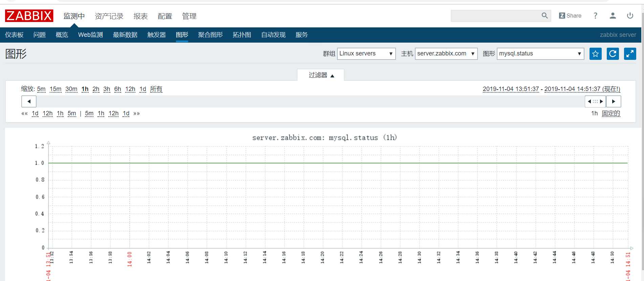Viewport: 644px width, 281px height.
Task: Set zoom to 3h
Action: pos(107,89)
